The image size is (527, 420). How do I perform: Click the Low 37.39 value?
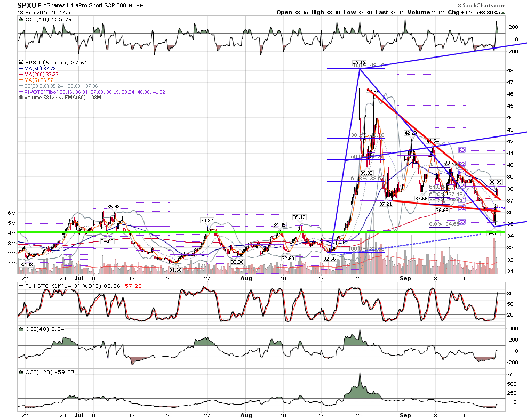(x=357, y=12)
